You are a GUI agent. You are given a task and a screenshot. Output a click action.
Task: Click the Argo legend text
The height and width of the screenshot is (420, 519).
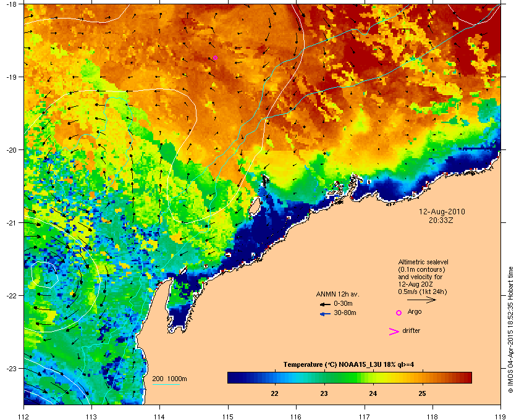click(x=415, y=311)
